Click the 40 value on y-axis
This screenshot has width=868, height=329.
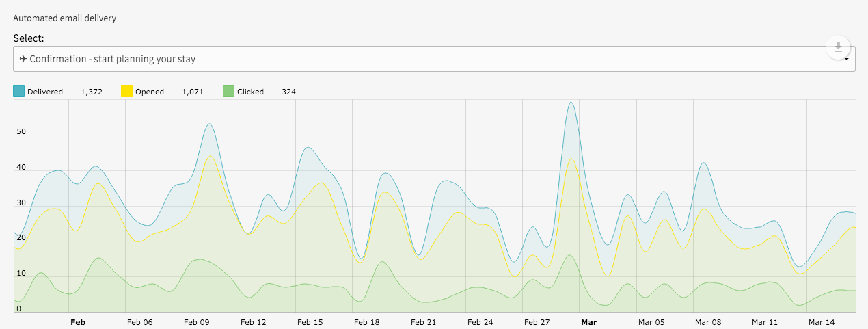[x=21, y=168]
